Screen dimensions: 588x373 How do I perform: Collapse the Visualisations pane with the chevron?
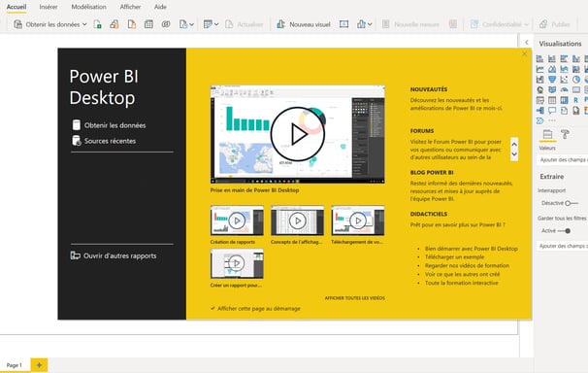tap(527, 43)
